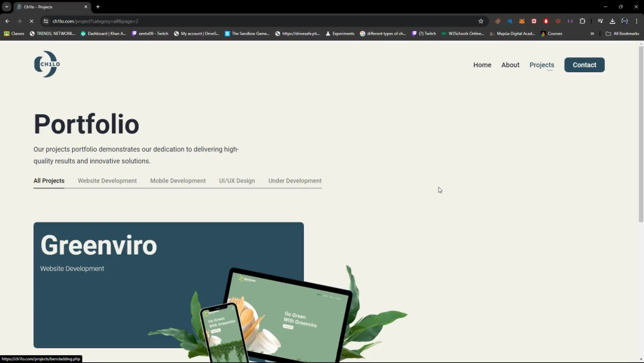Click the page vertical scrollbar thumb
644x363 pixels.
coord(641,135)
